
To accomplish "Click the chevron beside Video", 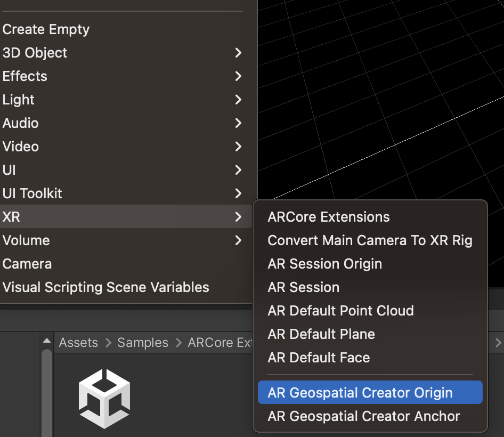I will (x=238, y=146).
